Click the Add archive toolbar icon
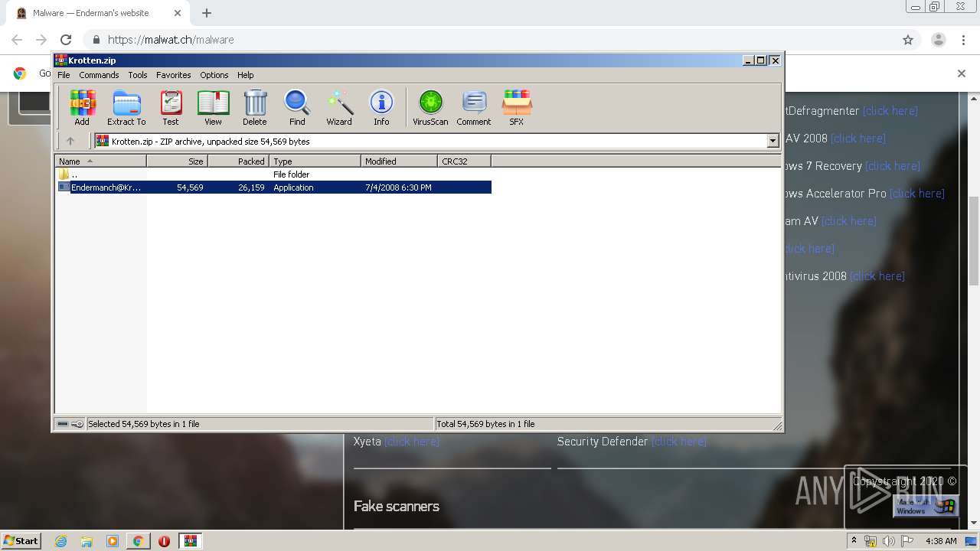The image size is (980, 551). point(82,107)
